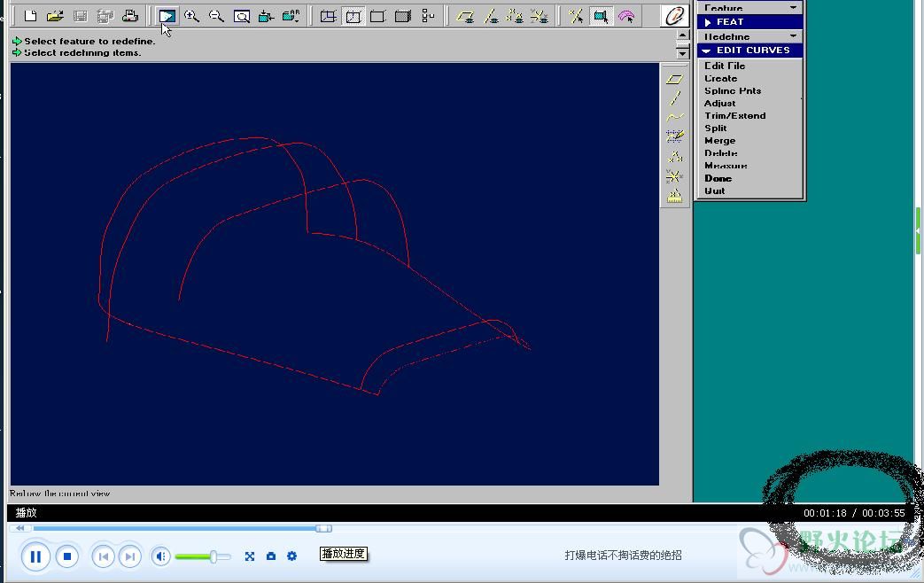The image size is (924, 583).
Task: Expand the Feature menu dropdown arrow
Action: (793, 8)
